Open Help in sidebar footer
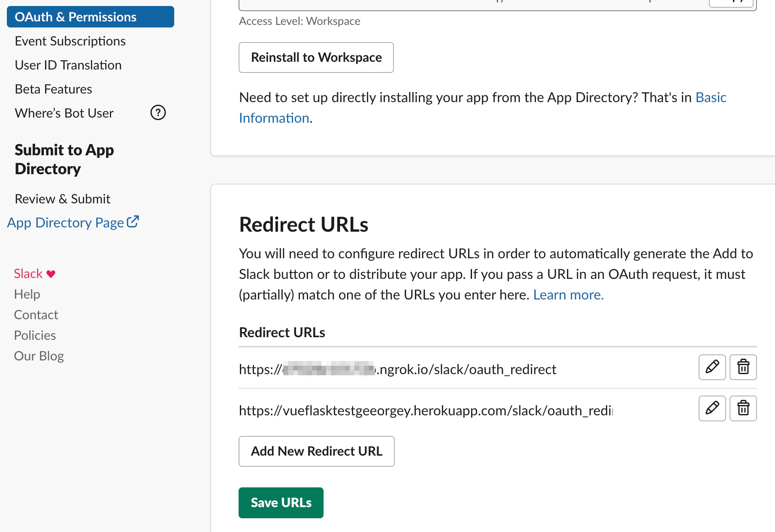The image size is (775, 532). [x=27, y=294]
